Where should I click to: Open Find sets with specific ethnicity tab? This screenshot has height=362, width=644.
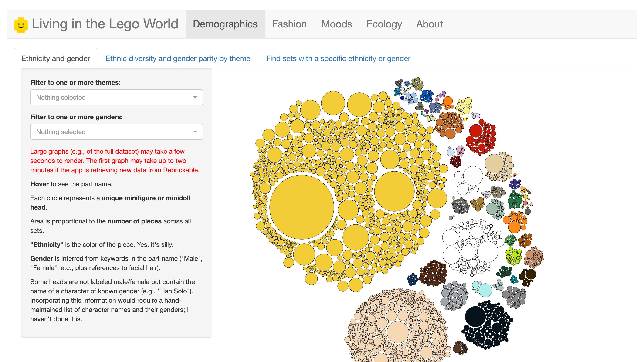click(338, 58)
